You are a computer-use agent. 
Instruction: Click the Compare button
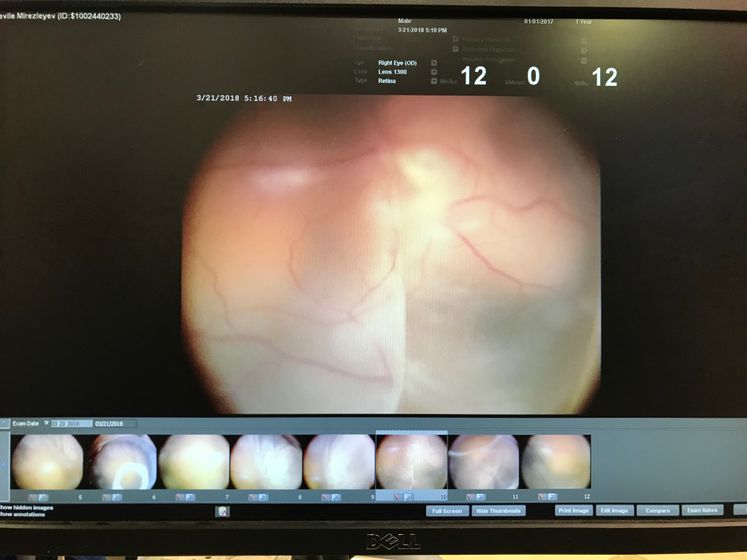coord(657,510)
